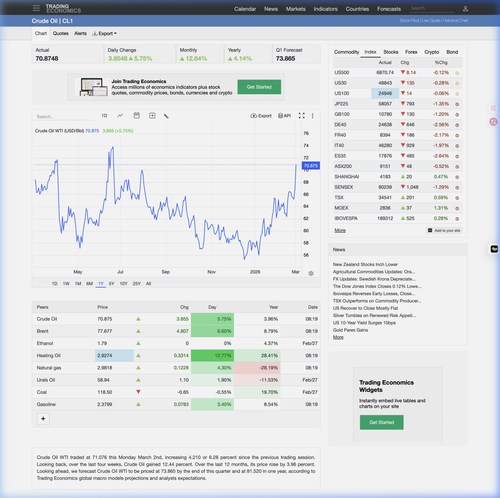Open 'New Zealand Stocks Inch Lower' news

coord(365,264)
